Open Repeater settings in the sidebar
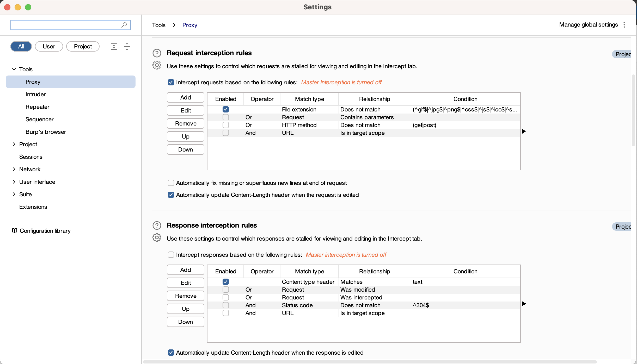This screenshot has height=364, width=637. (37, 107)
